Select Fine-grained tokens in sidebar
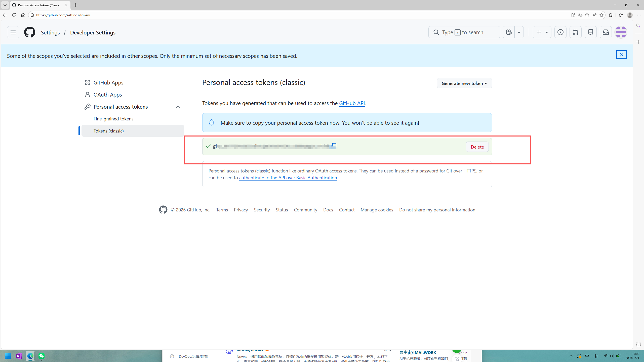The image size is (644, 362). 113,119
